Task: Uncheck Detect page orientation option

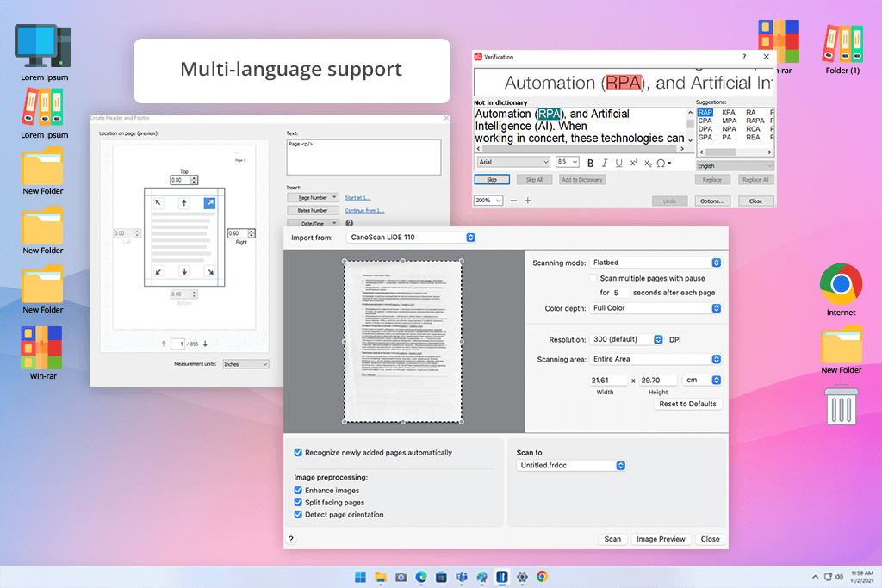Action: tap(298, 514)
